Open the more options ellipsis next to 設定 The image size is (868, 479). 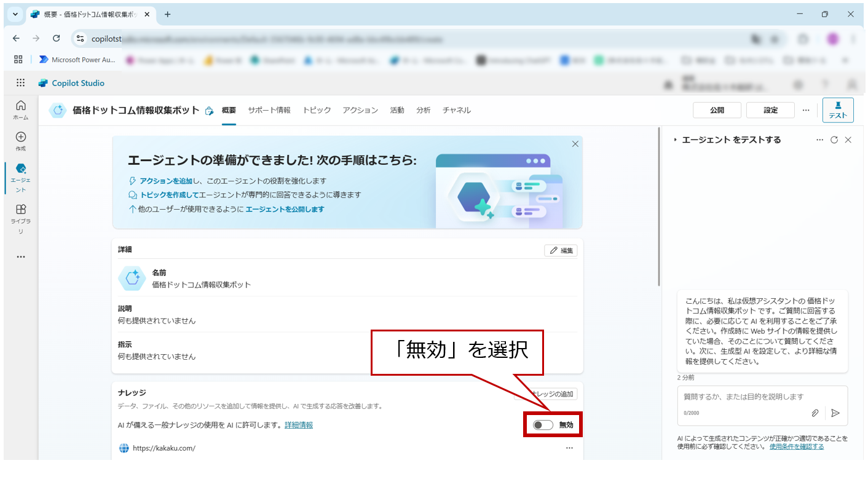tap(806, 110)
